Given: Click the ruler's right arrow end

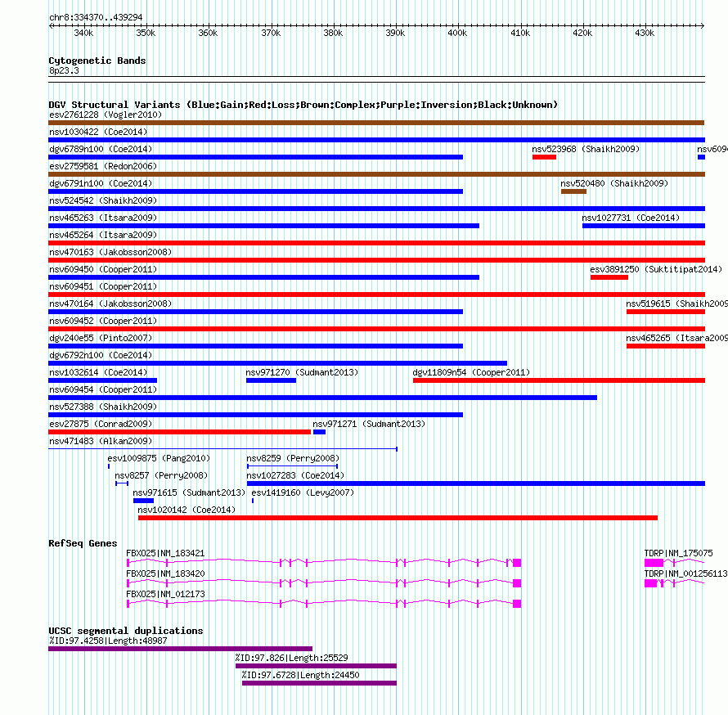Looking at the screenshot, I should [x=703, y=26].
